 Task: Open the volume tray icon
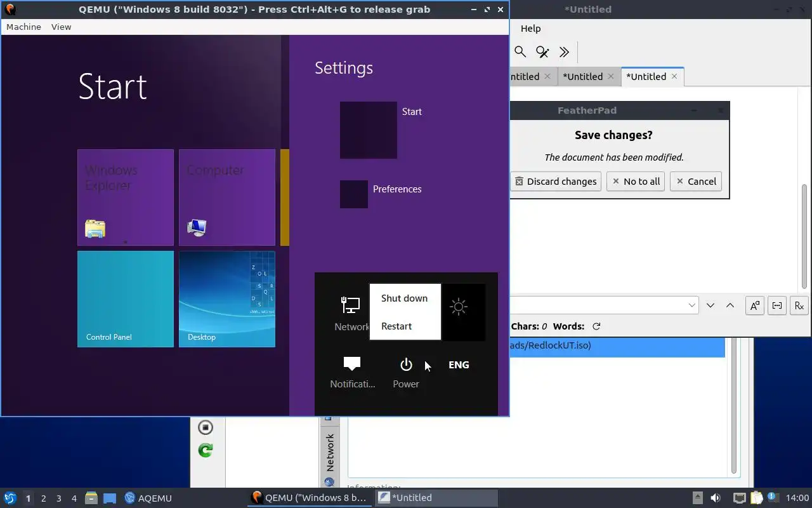pos(716,498)
